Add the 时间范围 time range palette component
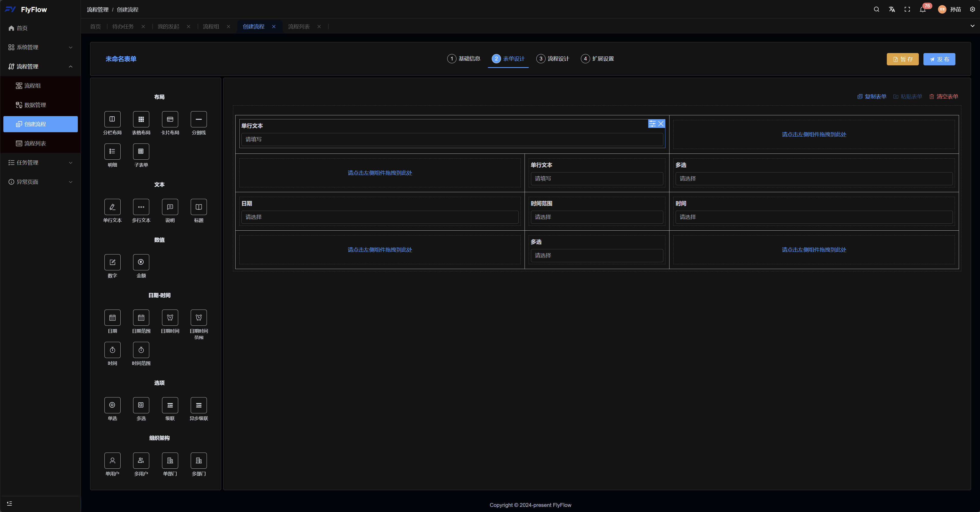Screen dimensions: 980x512 141,350
